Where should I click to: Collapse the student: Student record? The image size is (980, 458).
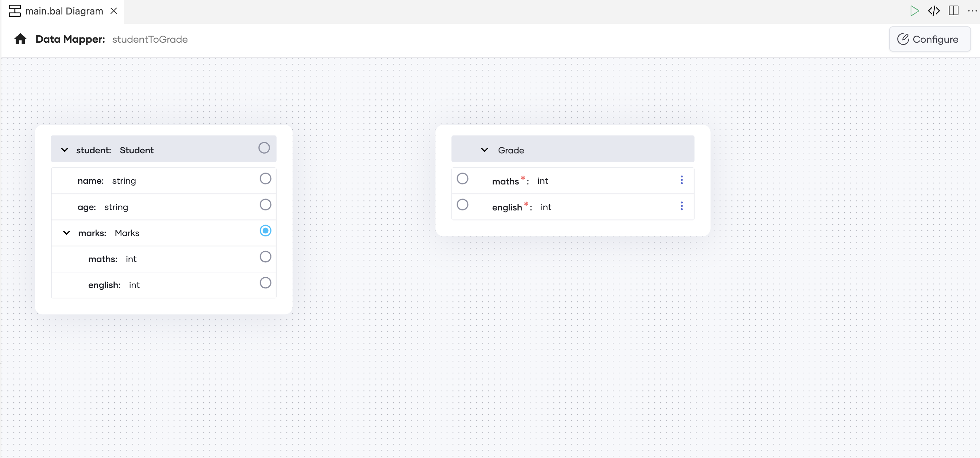coord(64,149)
